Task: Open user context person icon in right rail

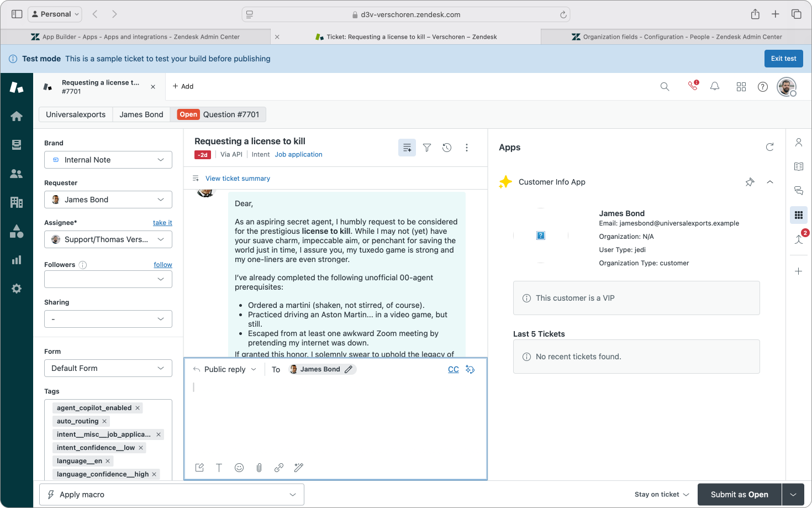Action: coord(799,143)
